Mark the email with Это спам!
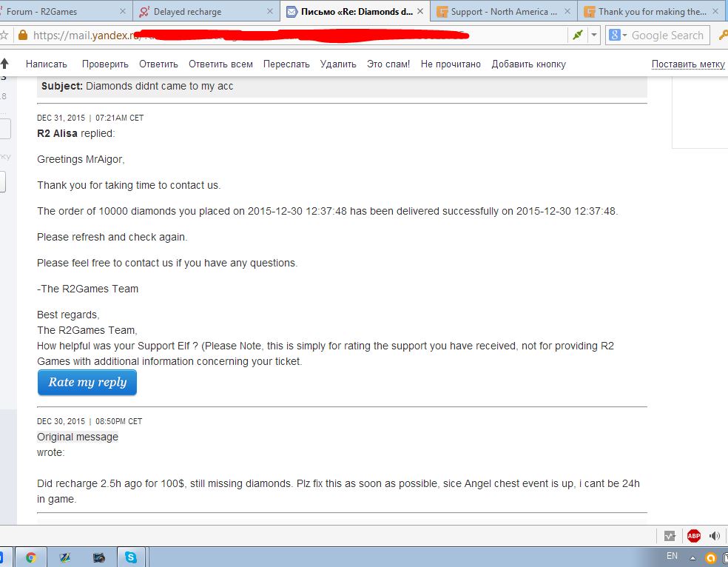 pyautogui.click(x=388, y=64)
